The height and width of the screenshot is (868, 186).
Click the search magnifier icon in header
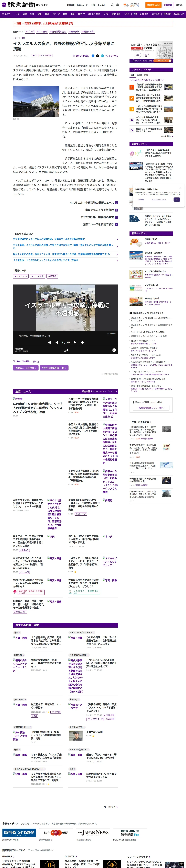[x=112, y=5]
